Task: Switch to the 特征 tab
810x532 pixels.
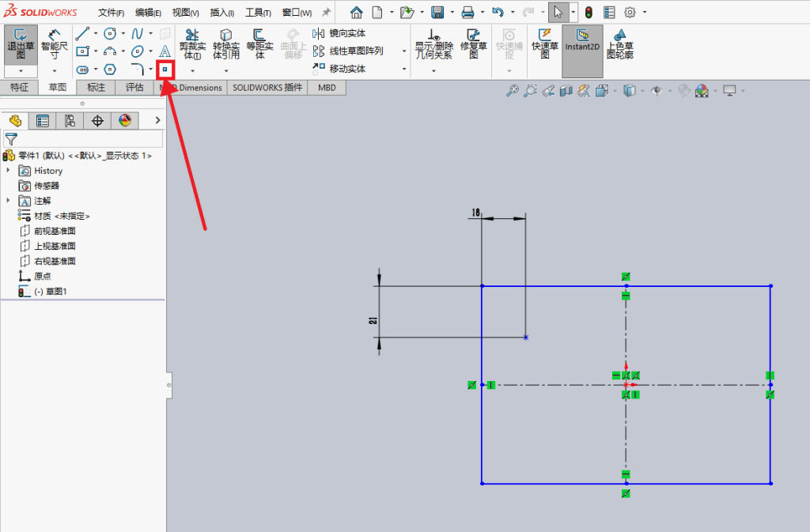Action: (19, 88)
